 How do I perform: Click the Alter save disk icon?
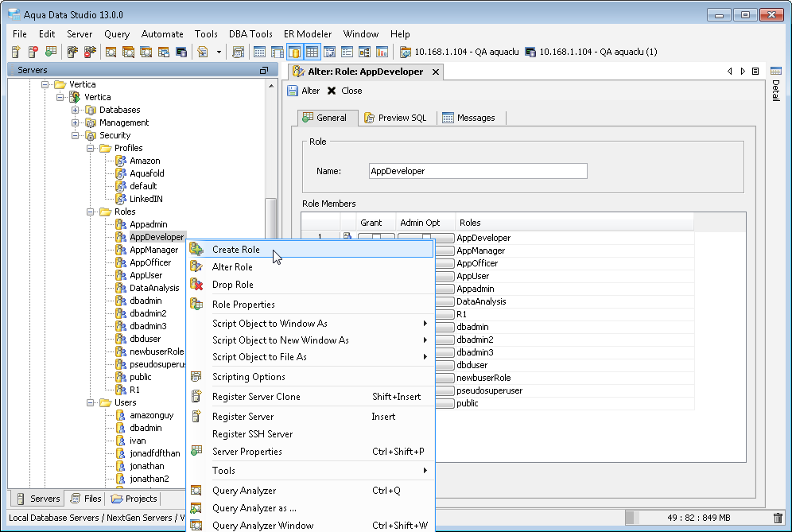(x=293, y=91)
